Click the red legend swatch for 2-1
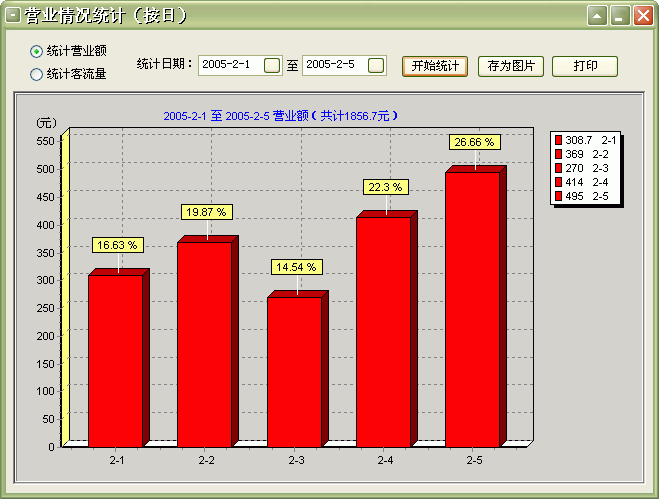Image resolution: width=659 pixels, height=499 pixels. click(559, 141)
